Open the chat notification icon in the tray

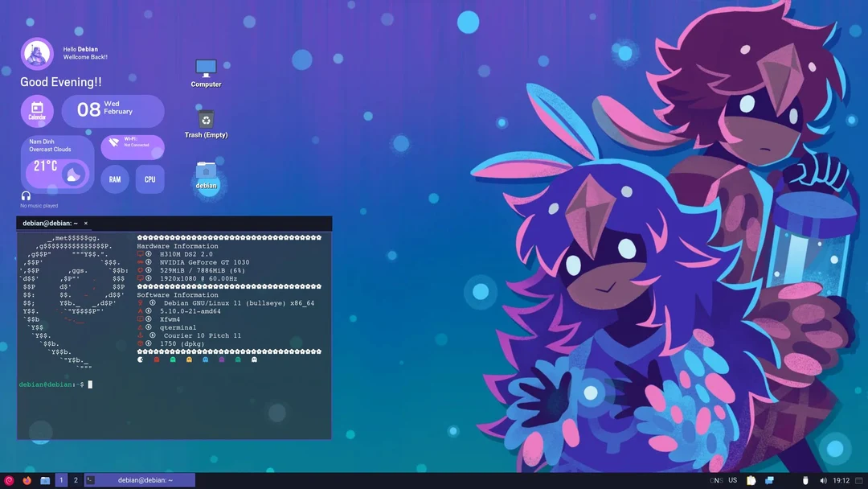pos(769,479)
